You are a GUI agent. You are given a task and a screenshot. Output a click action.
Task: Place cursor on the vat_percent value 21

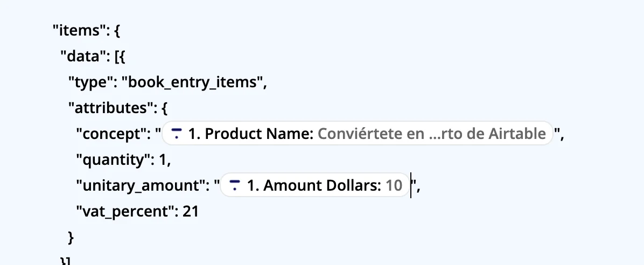click(x=191, y=212)
